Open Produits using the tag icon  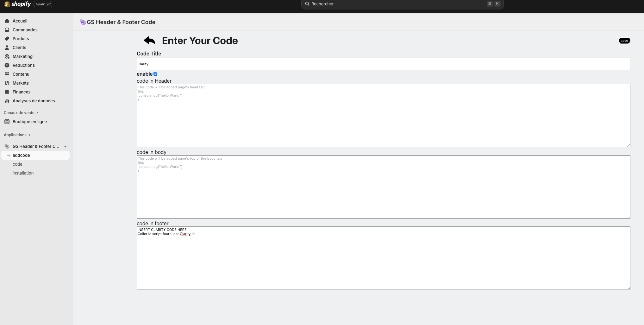[x=7, y=39]
